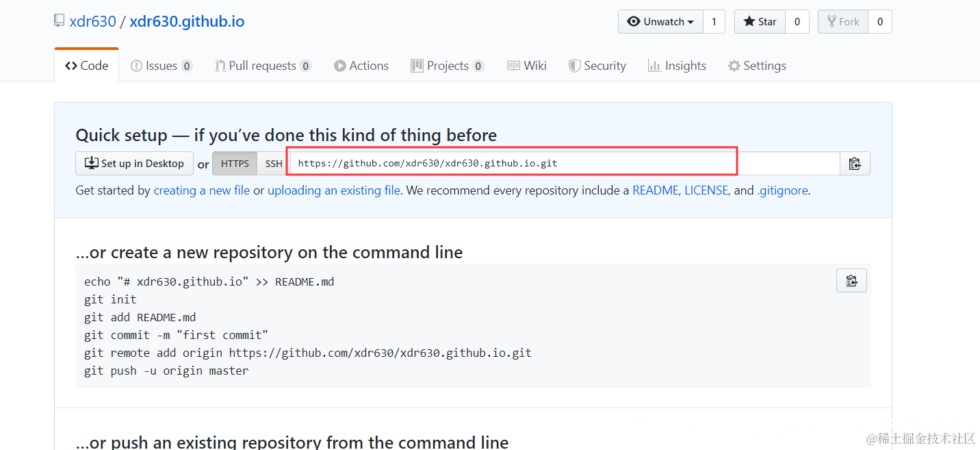Click the Insights graph icon

coord(654,66)
